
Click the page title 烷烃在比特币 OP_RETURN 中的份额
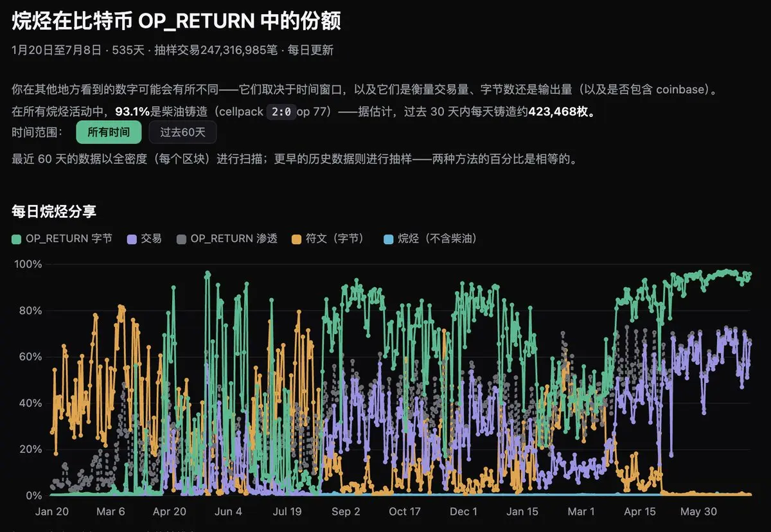point(176,21)
